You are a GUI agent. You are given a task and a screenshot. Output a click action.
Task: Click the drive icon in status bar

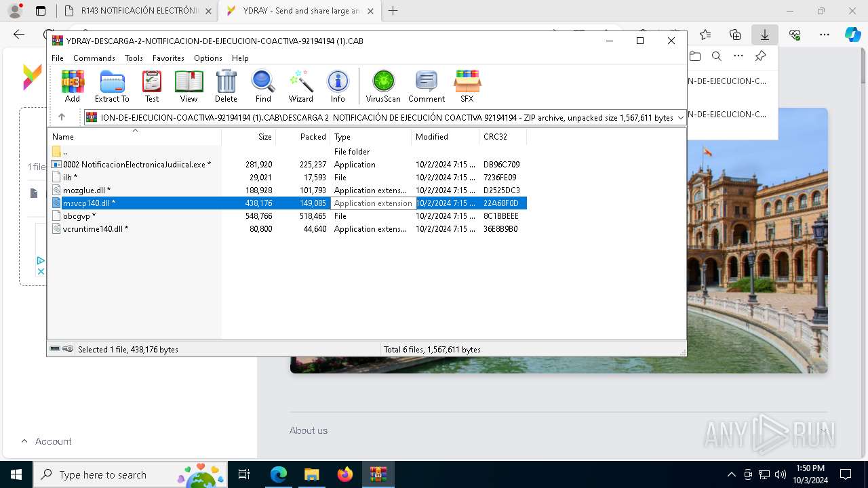pyautogui.click(x=55, y=349)
